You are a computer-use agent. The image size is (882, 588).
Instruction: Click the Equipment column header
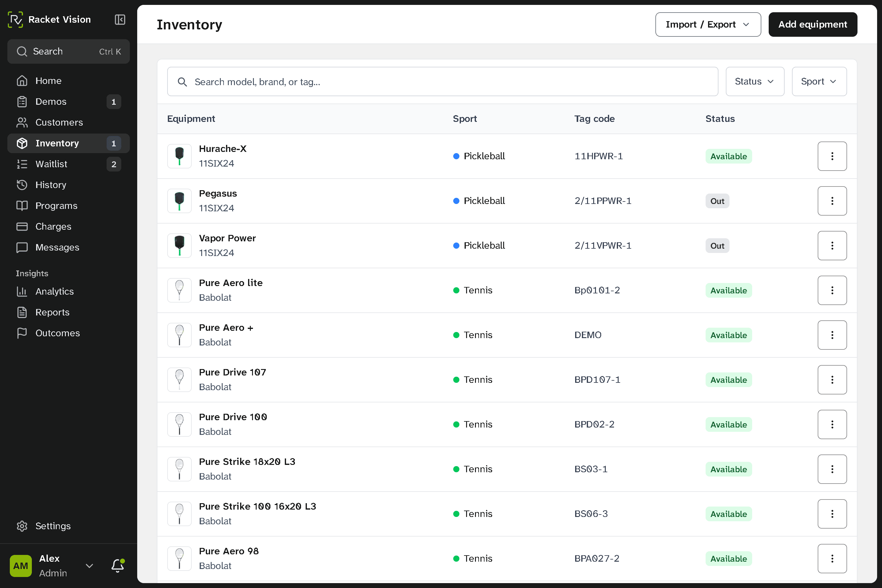191,119
